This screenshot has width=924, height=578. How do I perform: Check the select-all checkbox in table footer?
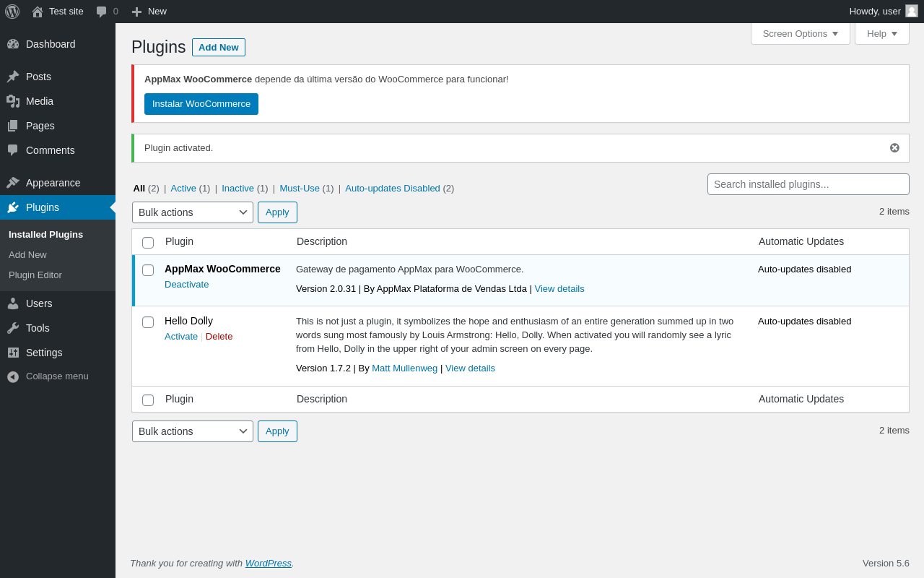pyautogui.click(x=148, y=400)
